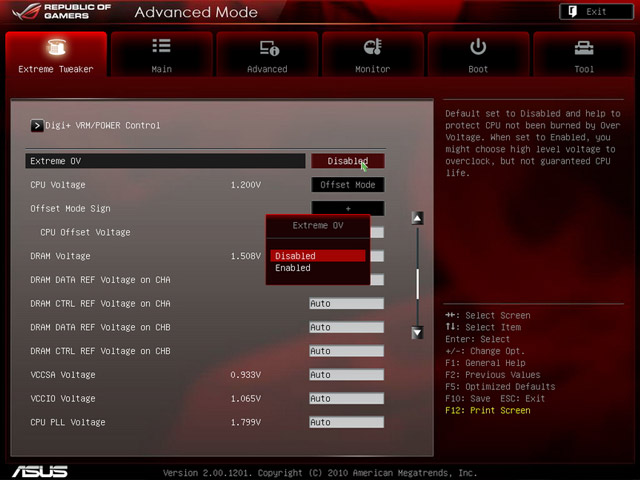Click the 1.508V DRAM voltage reading
This screenshot has width=640, height=480.
[x=246, y=256]
